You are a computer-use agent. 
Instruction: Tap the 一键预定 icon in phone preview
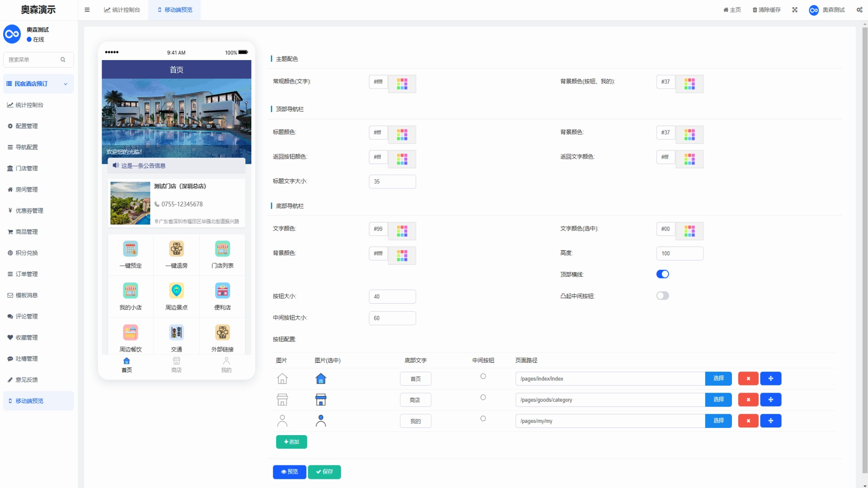point(131,249)
